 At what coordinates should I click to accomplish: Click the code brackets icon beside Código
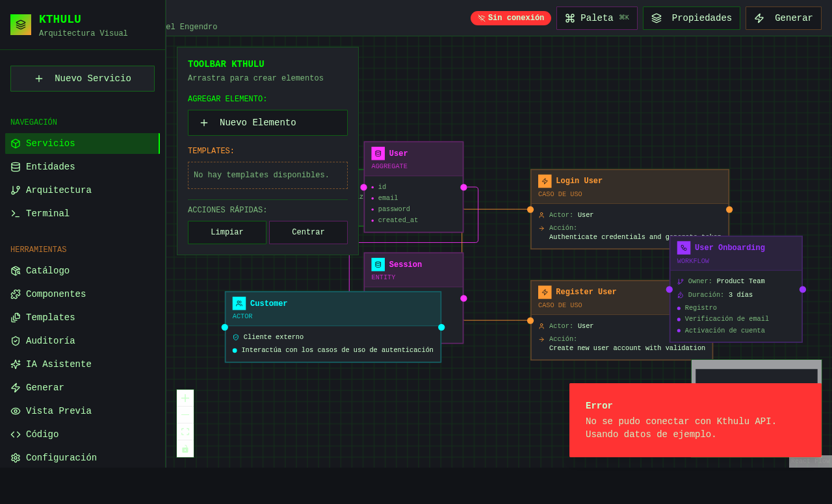(16, 435)
